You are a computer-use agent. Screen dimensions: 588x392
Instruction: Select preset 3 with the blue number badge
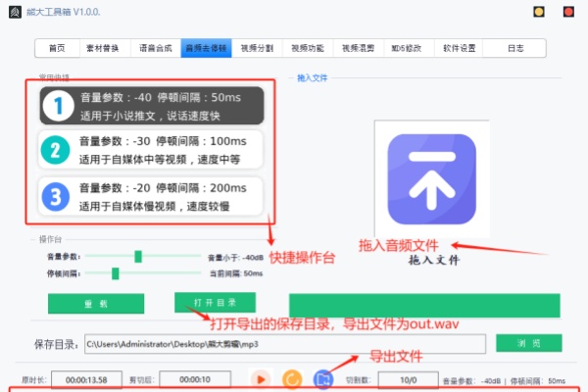[152, 196]
